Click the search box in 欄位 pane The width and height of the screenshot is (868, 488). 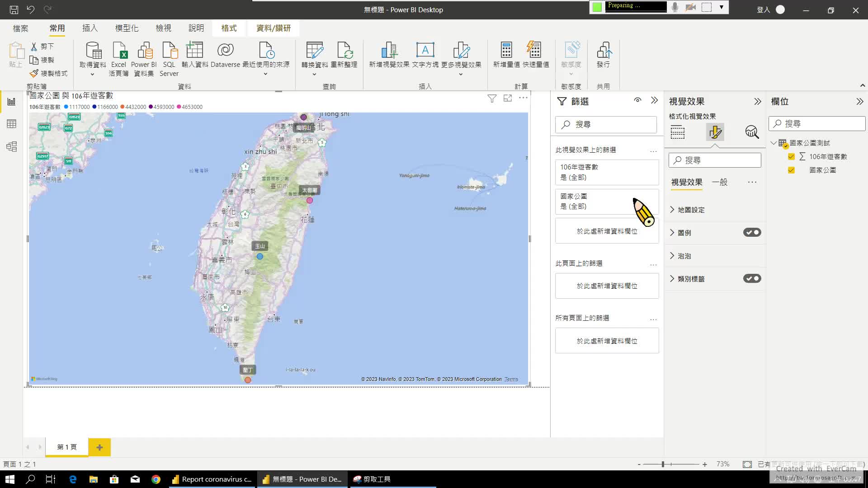click(x=817, y=123)
